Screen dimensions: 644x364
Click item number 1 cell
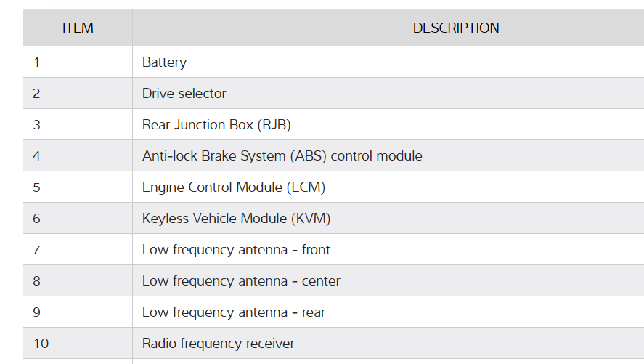point(37,62)
